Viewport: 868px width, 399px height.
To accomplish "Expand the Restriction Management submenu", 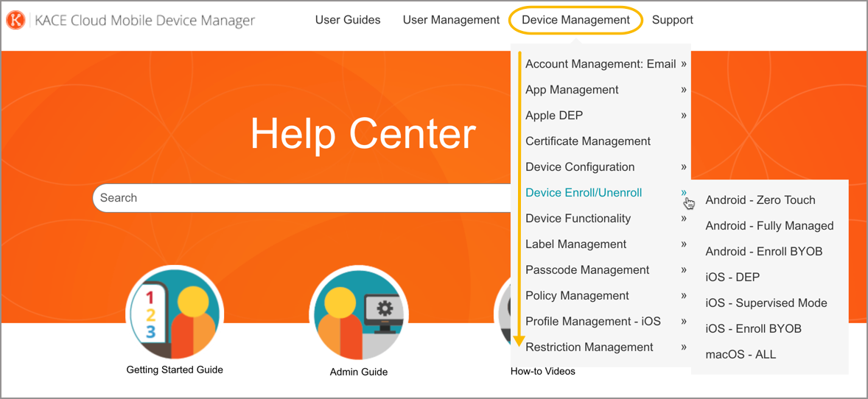I will point(589,347).
